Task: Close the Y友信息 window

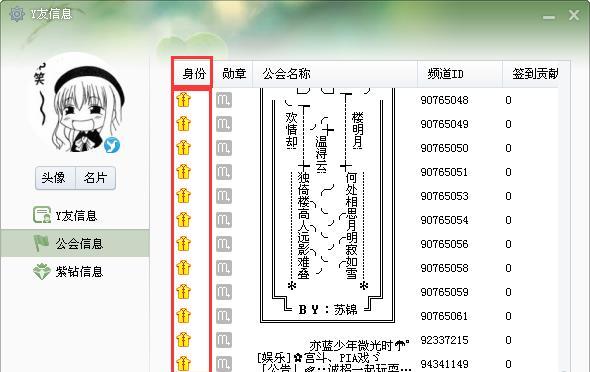Action: (x=574, y=15)
